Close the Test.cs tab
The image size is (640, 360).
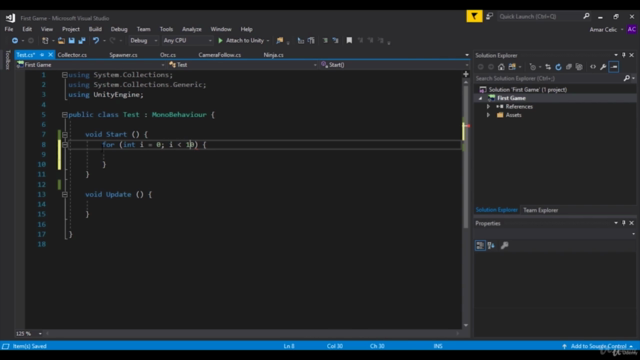pos(51,55)
